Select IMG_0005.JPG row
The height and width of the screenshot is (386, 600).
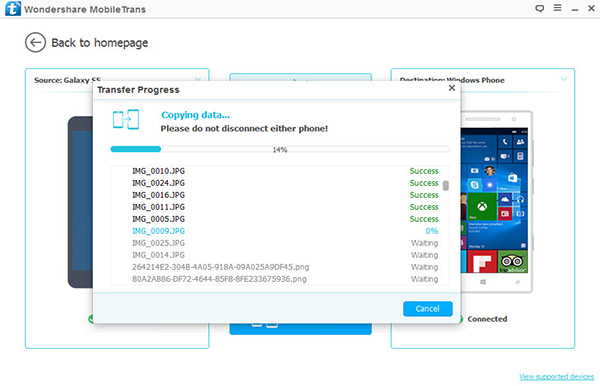(280, 219)
